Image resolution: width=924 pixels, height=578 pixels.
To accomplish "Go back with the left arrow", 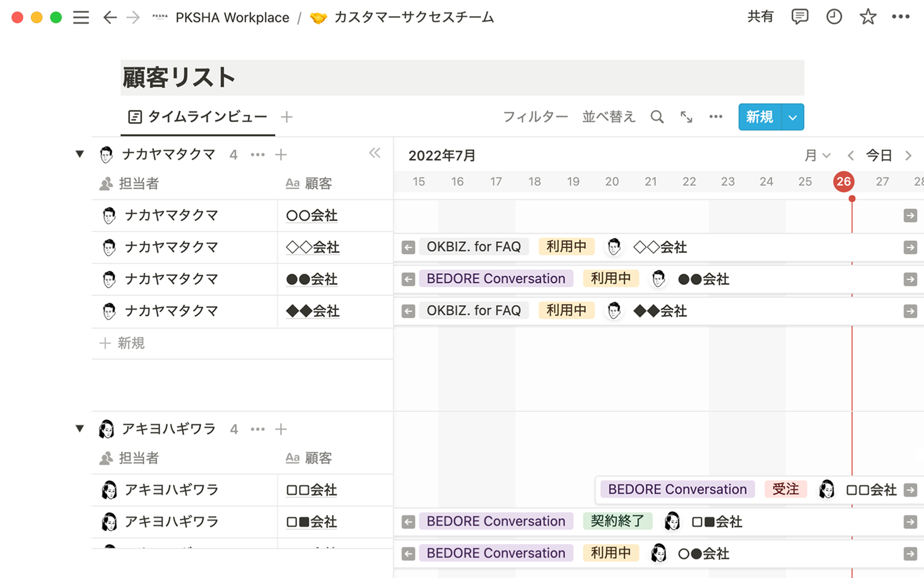I will pyautogui.click(x=110, y=17).
